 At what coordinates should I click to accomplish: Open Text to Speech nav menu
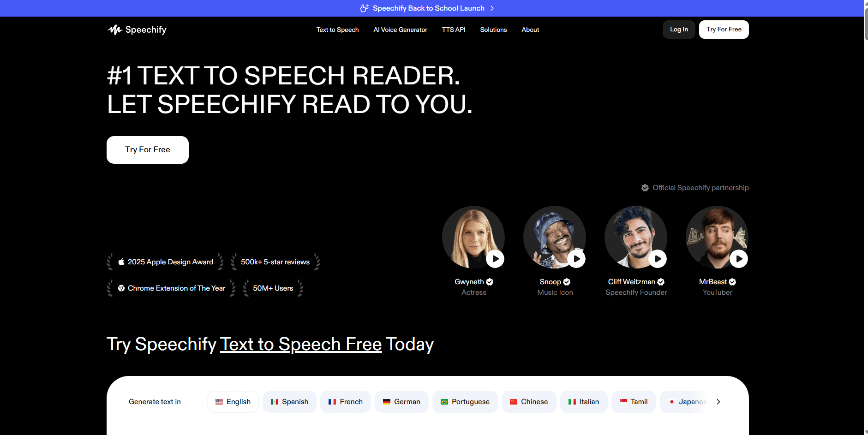[x=337, y=30]
